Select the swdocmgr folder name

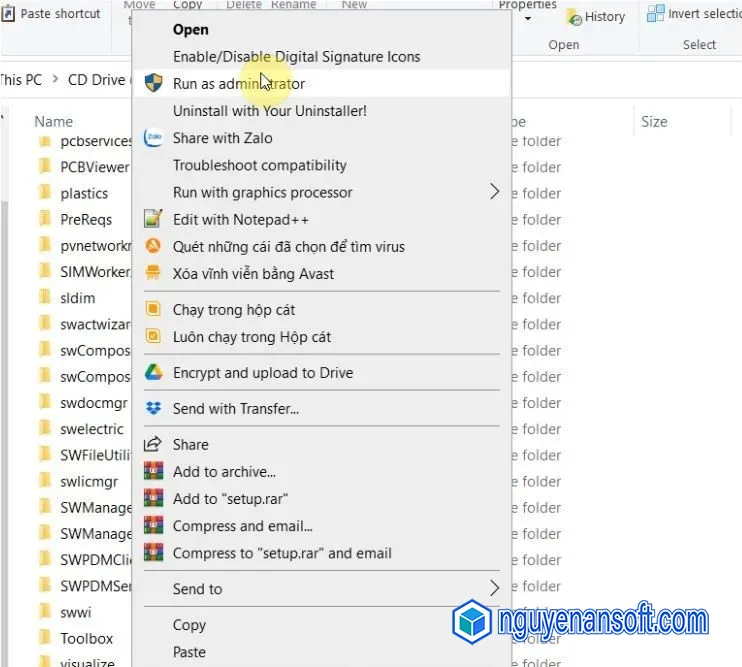click(x=94, y=403)
